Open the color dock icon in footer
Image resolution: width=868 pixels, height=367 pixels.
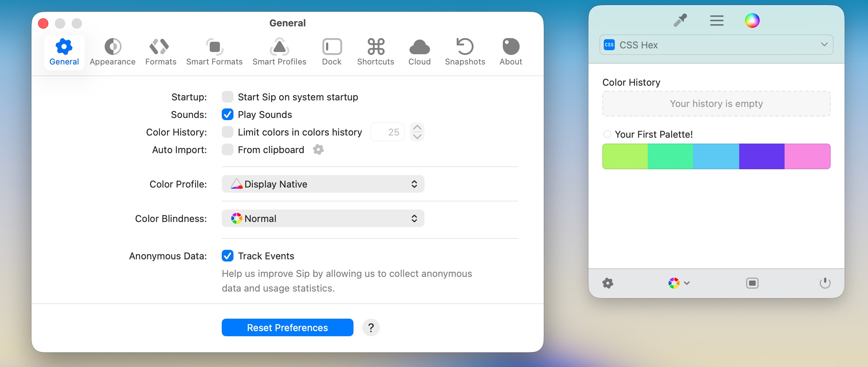[752, 283]
